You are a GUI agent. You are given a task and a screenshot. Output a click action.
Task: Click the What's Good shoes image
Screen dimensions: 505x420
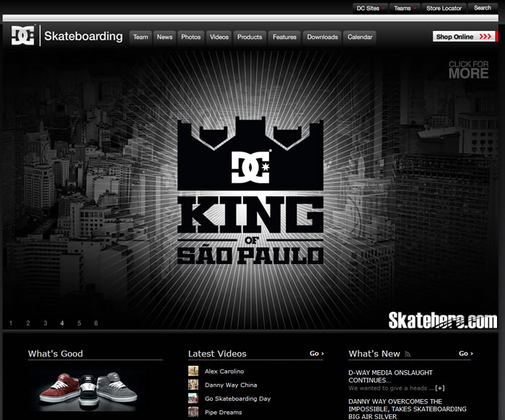[x=88, y=389]
